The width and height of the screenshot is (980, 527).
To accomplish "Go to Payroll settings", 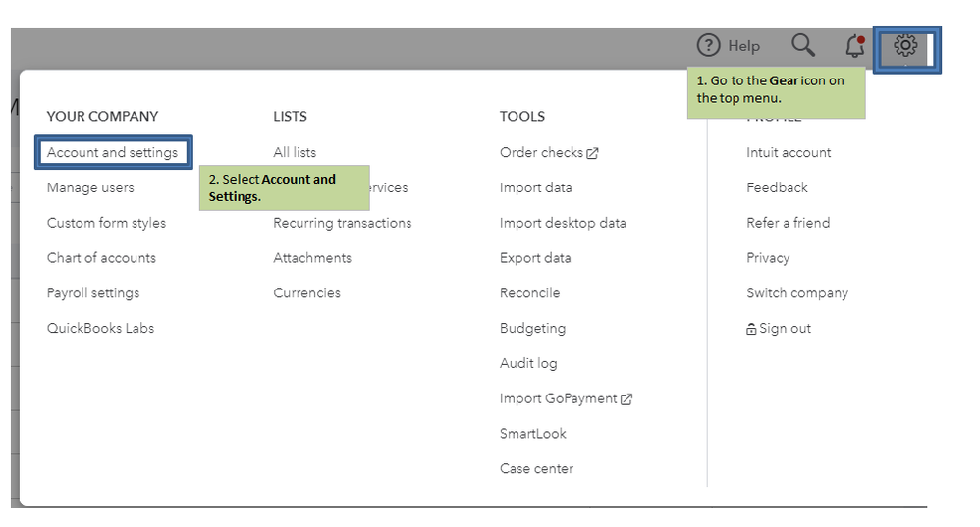I will 93,293.
